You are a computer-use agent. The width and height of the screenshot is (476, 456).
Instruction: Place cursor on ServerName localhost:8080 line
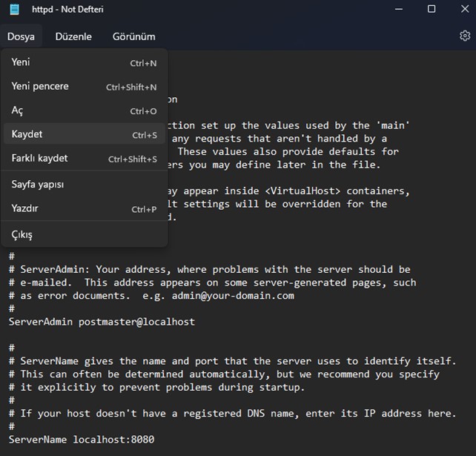point(82,439)
